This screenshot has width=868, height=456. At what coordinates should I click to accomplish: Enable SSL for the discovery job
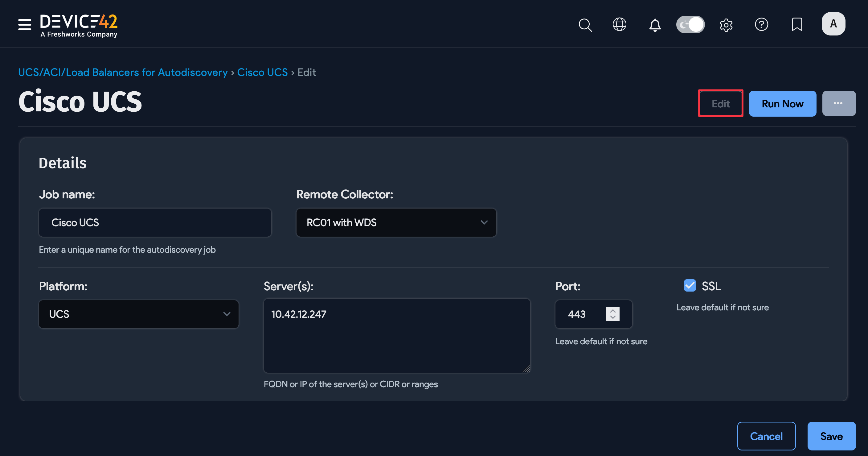click(690, 286)
